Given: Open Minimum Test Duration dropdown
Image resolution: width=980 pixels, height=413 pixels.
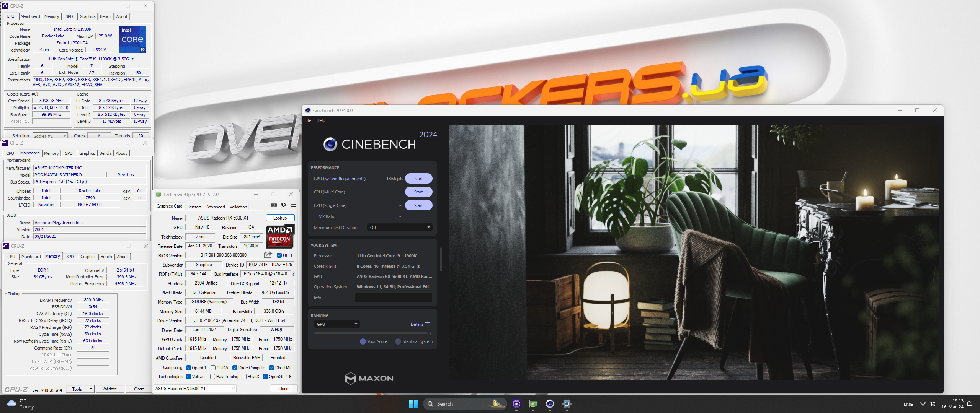Looking at the screenshot, I should [400, 228].
